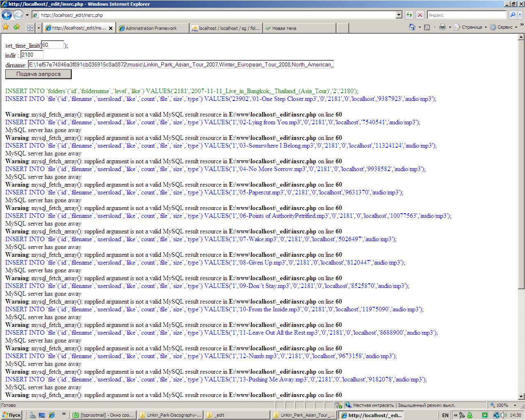The height and width of the screenshot is (420, 525).
Task: Click the network quick-launch icon beside Пуск
Action: (33, 415)
